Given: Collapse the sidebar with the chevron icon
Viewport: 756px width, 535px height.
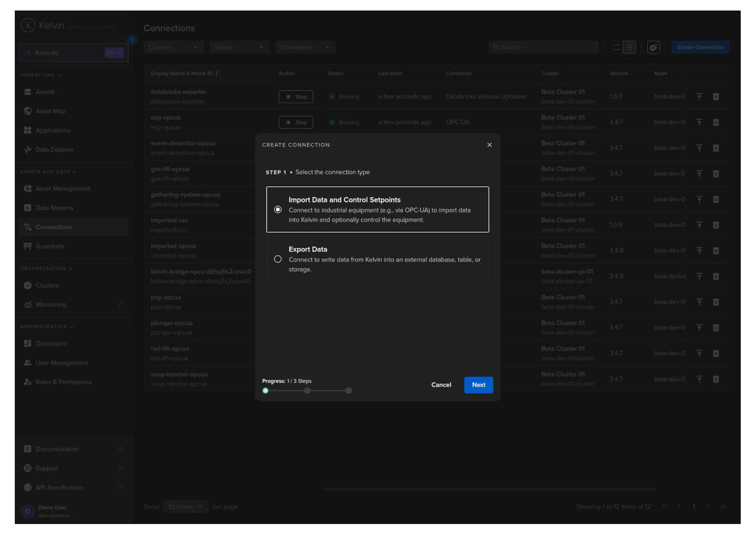Looking at the screenshot, I should (x=132, y=40).
